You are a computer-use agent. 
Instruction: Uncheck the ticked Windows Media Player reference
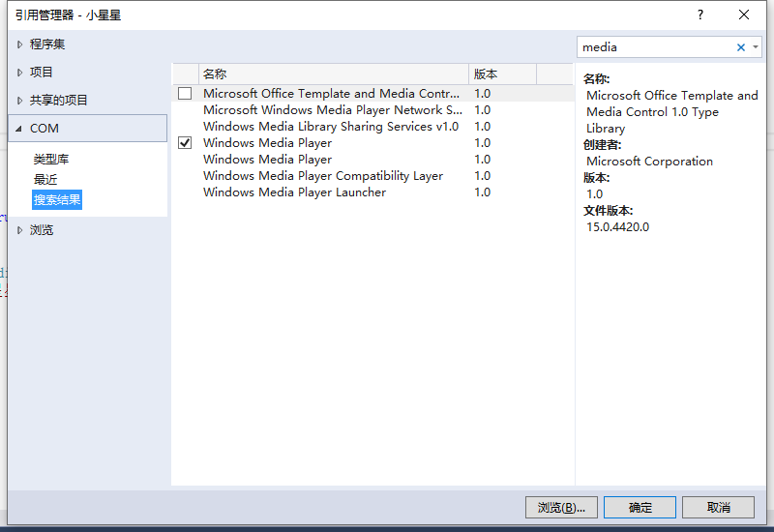tap(185, 143)
